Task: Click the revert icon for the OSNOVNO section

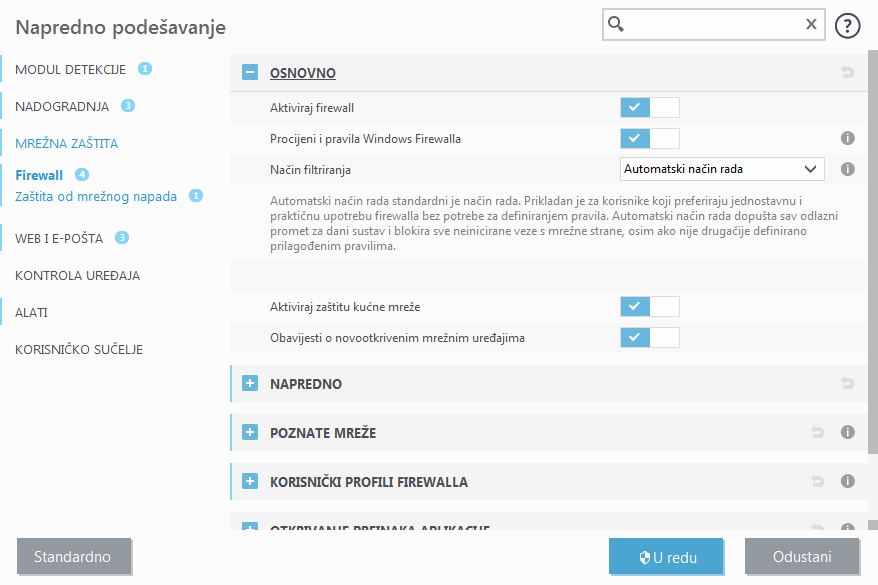Action: [847, 72]
